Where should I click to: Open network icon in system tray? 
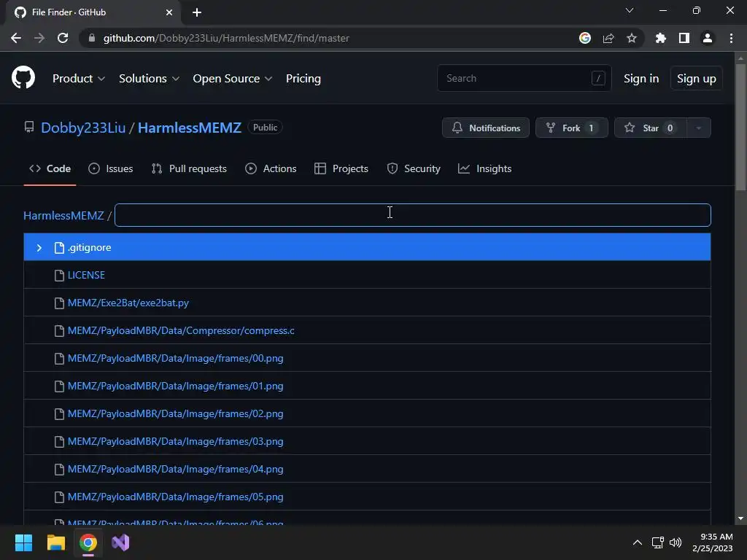pyautogui.click(x=657, y=542)
